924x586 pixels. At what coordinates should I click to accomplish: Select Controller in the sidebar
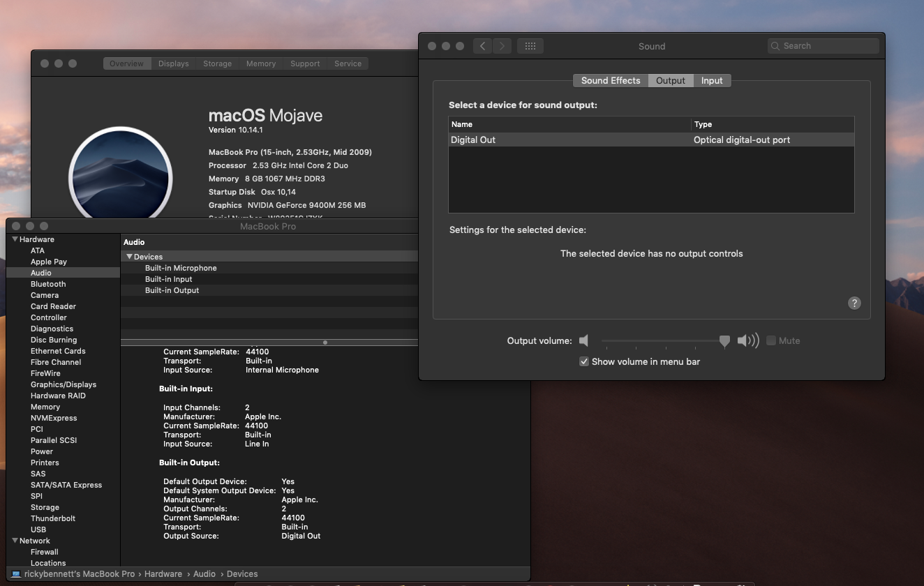click(49, 317)
